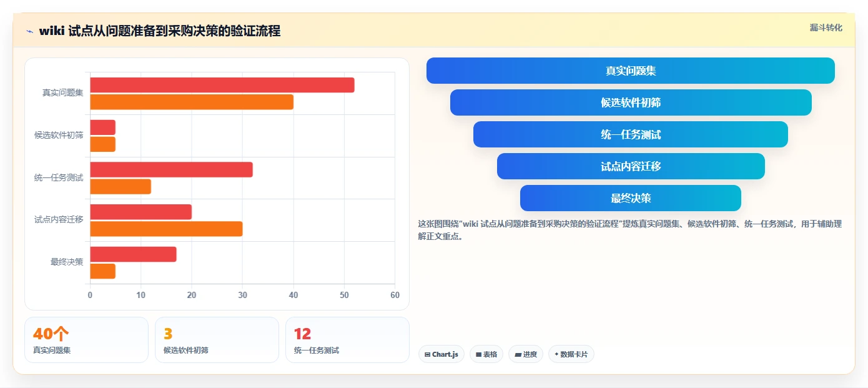Click the lightning icon beside the title
The height and width of the screenshot is (388, 868).
[x=30, y=31]
